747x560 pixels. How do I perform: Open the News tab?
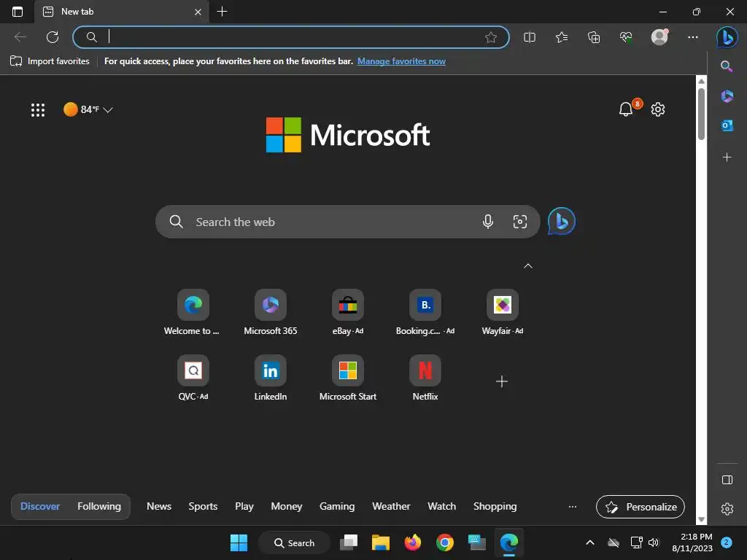click(158, 507)
